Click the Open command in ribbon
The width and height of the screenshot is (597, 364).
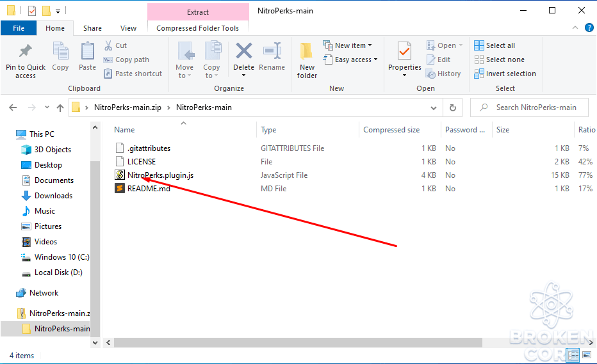pos(445,45)
